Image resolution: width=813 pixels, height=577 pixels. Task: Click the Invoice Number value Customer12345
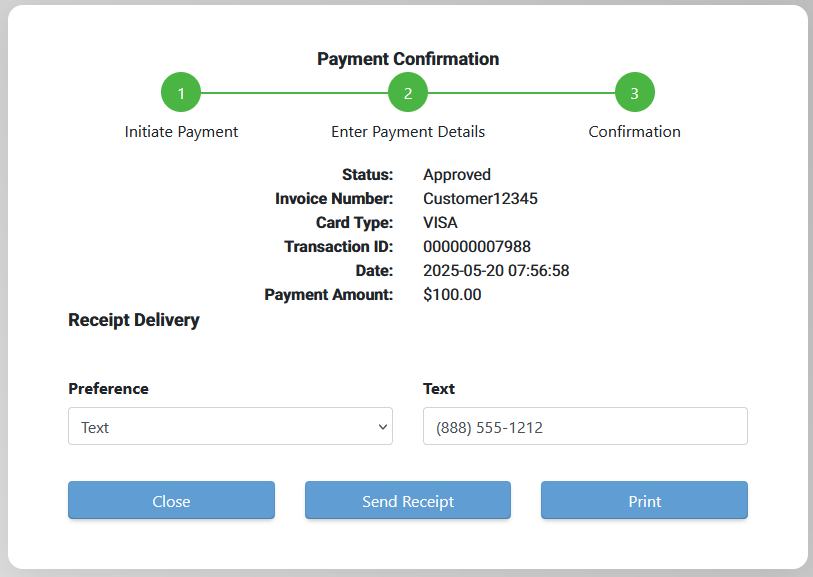click(480, 199)
